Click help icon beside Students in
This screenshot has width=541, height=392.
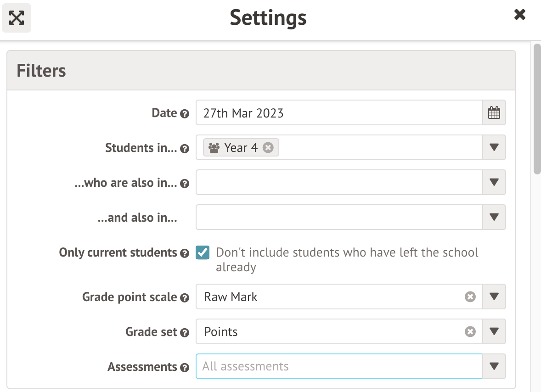(x=185, y=149)
